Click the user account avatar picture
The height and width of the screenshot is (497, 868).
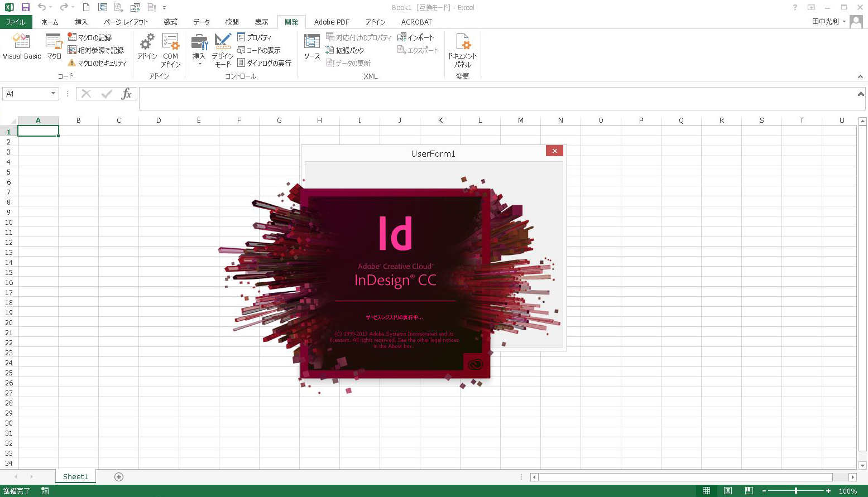(x=856, y=22)
